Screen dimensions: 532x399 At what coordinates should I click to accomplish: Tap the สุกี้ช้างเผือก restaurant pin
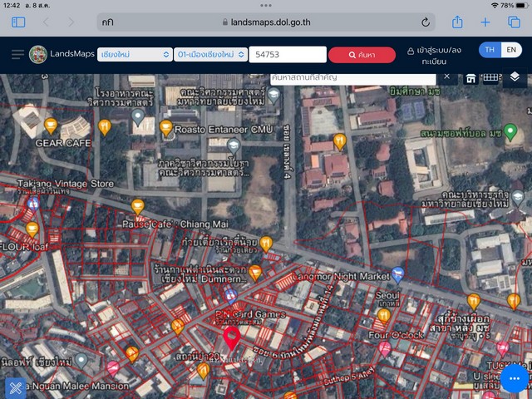point(473,302)
